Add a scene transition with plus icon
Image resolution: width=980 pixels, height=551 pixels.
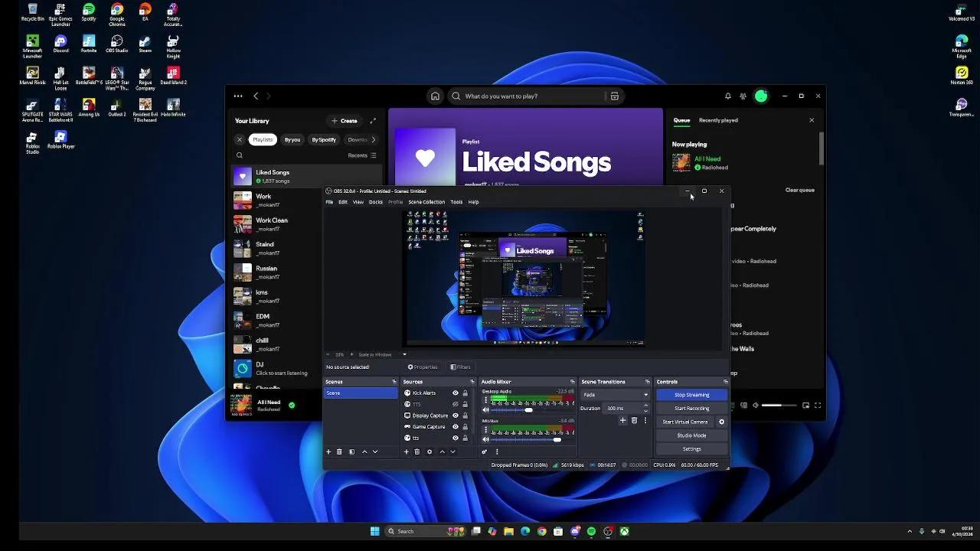[622, 420]
